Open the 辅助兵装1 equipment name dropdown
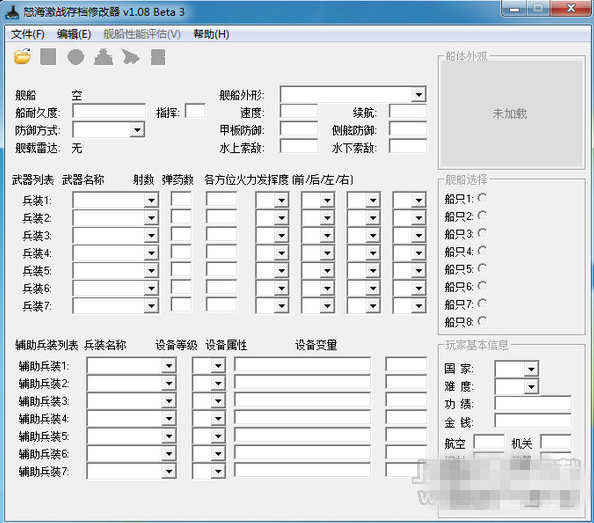The height and width of the screenshot is (523, 594). point(169,366)
